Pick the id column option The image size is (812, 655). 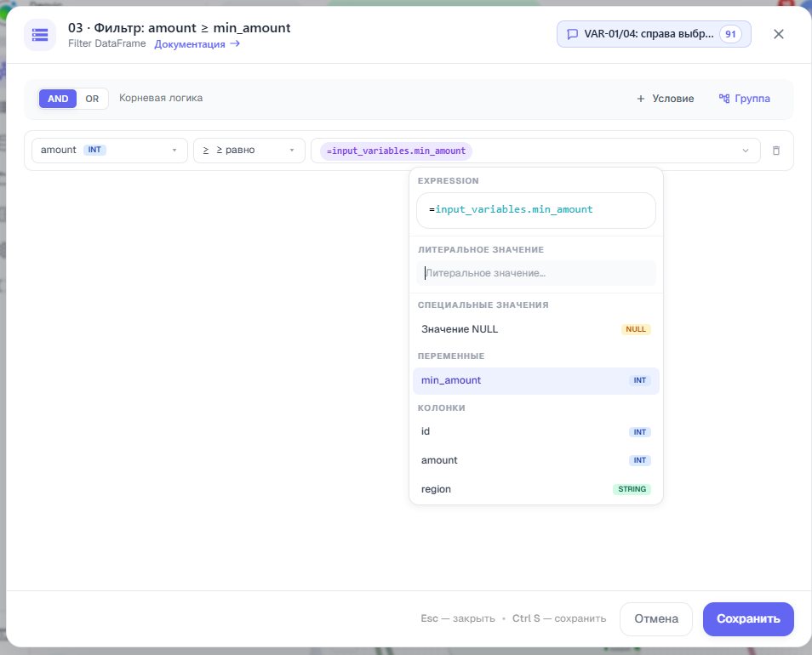point(536,432)
